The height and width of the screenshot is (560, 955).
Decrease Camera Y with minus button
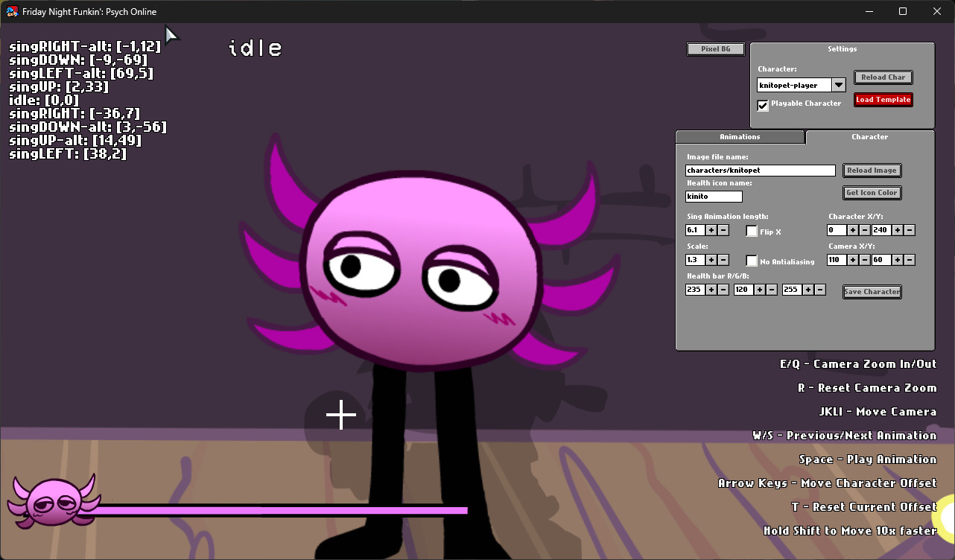tap(910, 260)
